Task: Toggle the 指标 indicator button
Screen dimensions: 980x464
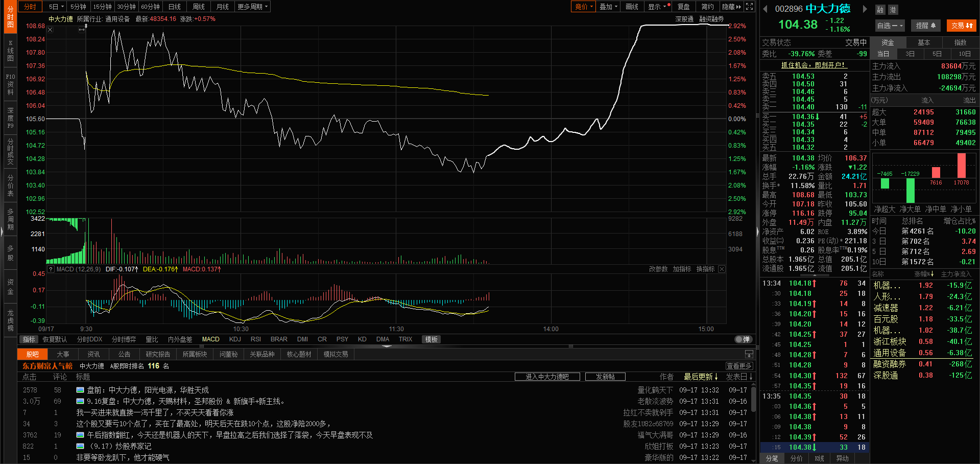Action: point(29,339)
